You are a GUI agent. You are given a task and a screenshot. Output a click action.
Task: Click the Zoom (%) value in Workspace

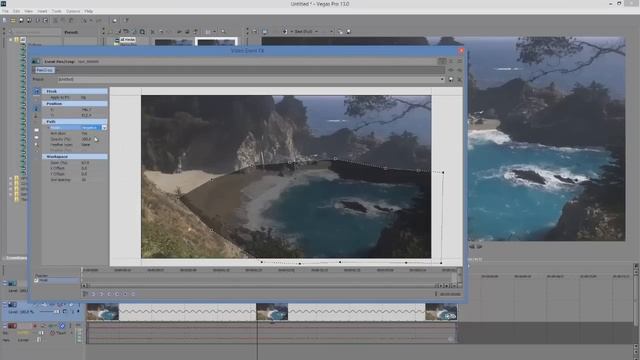tap(85, 162)
